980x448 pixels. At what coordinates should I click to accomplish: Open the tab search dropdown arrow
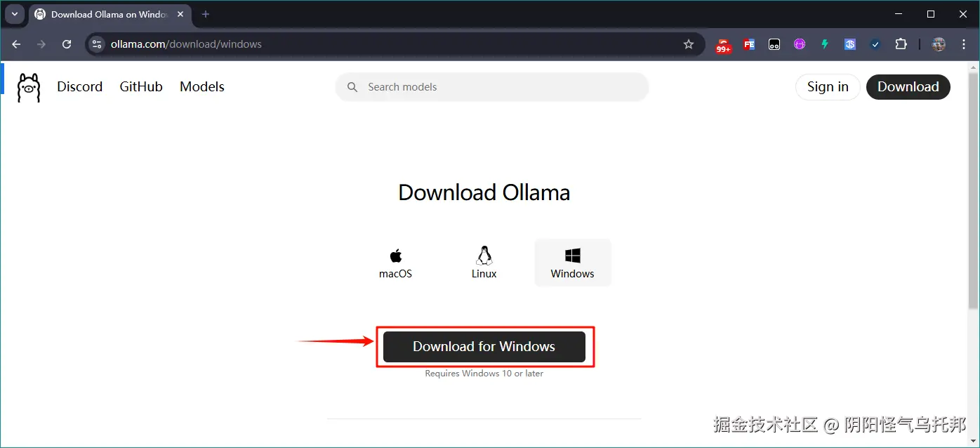point(15,13)
